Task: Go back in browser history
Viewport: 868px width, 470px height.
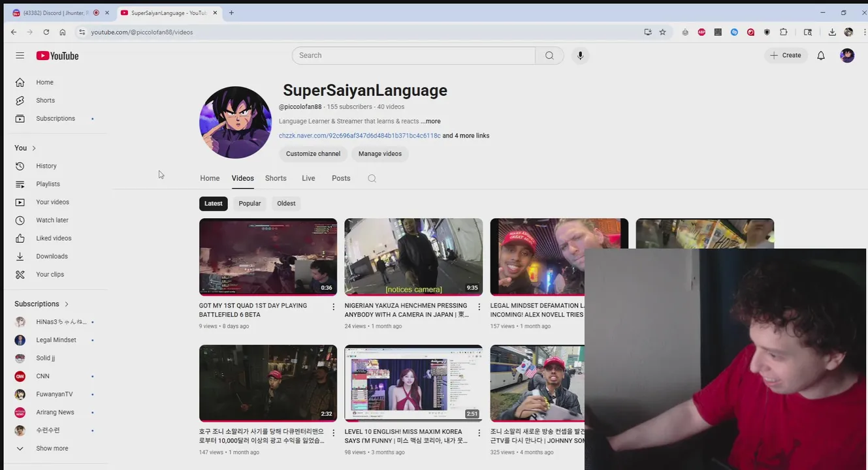Action: click(x=14, y=32)
